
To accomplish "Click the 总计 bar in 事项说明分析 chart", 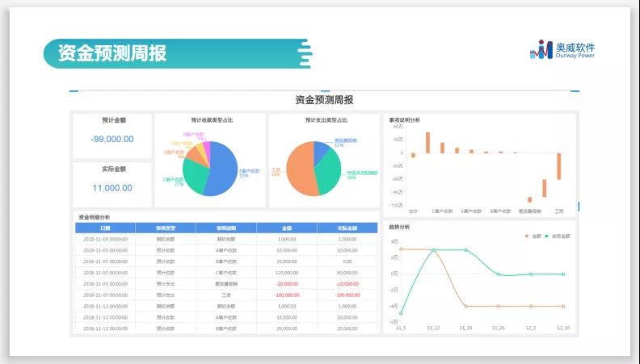I will (x=413, y=155).
